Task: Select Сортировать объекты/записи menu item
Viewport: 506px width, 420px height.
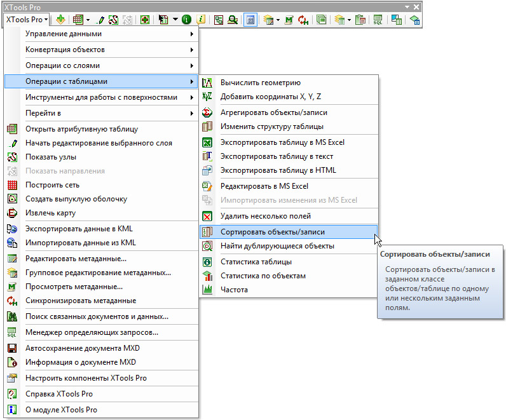Action: (x=272, y=232)
